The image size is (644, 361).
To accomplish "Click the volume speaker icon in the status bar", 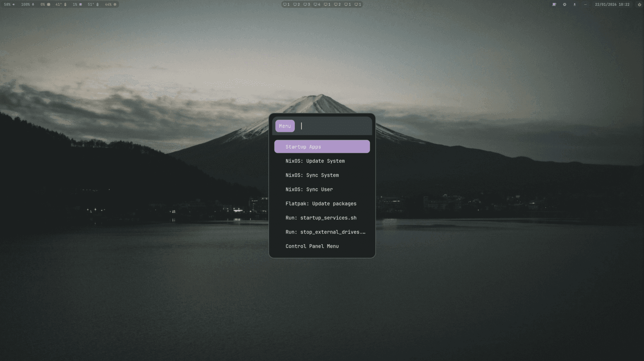I will [14, 4].
